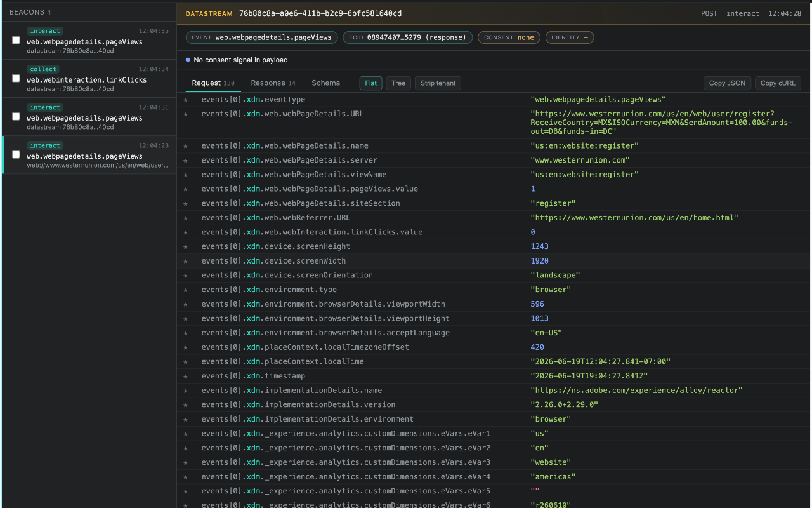The image size is (812, 508).
Task: Click the "No consent signal in payload" notice
Action: 240,60
